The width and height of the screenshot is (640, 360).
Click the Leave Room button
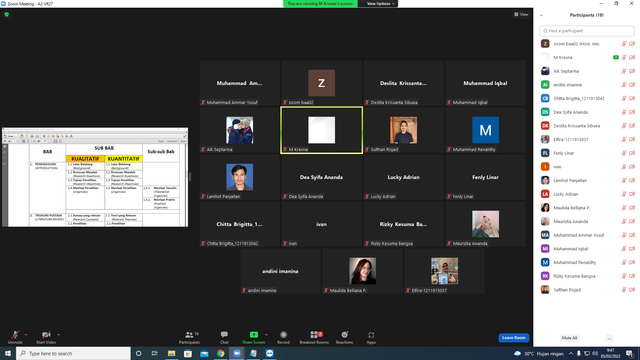[513, 338]
